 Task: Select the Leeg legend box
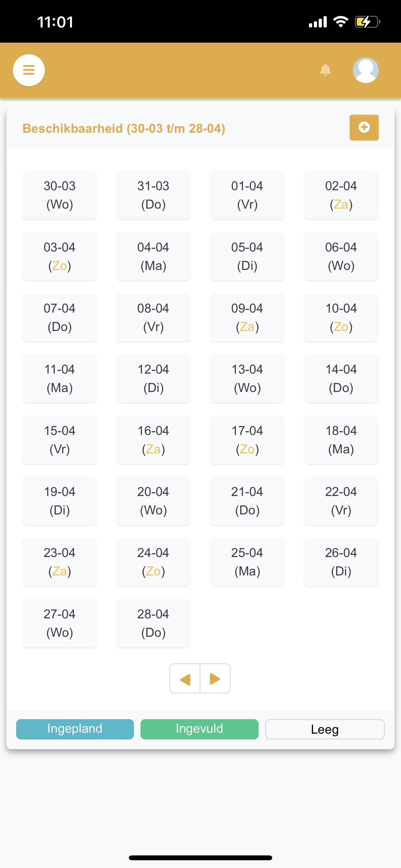(x=325, y=729)
